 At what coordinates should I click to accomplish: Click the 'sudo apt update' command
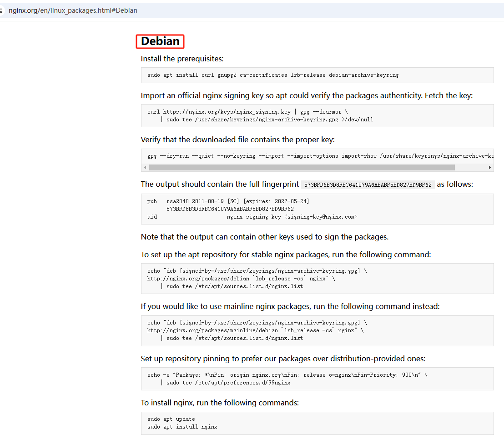[171, 419]
